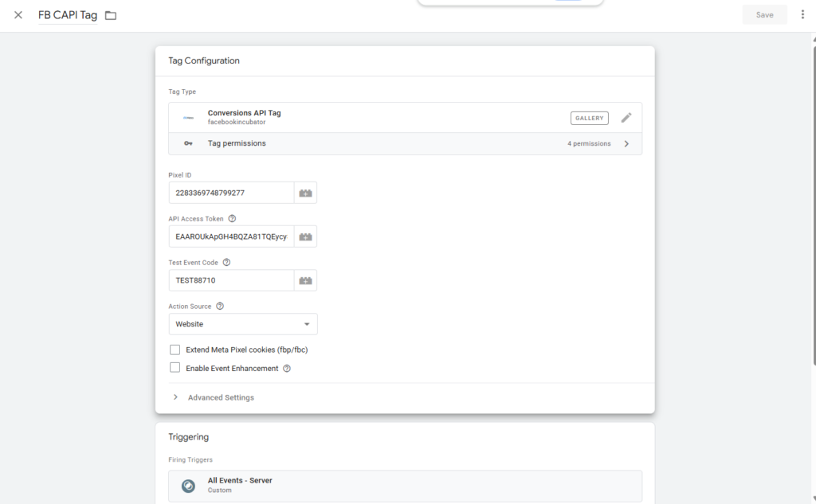
Task: Edit the Conversions API Tag type with pencil icon
Action: click(x=626, y=117)
